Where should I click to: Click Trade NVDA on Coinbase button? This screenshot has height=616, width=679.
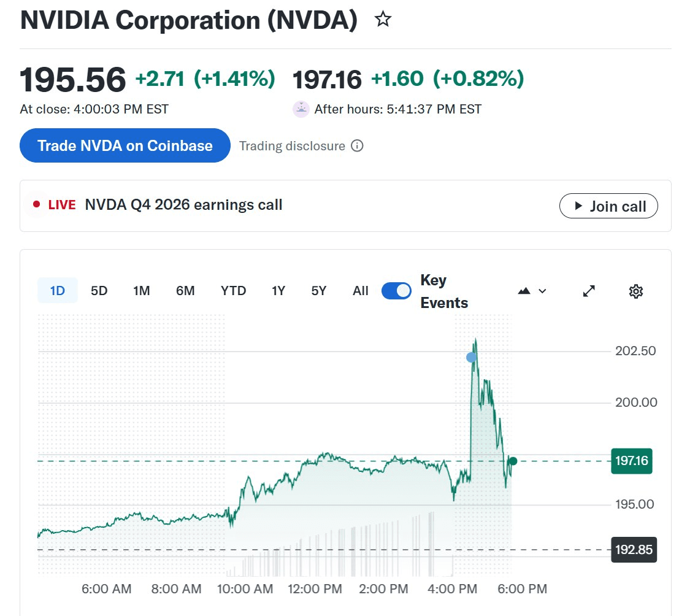125,145
